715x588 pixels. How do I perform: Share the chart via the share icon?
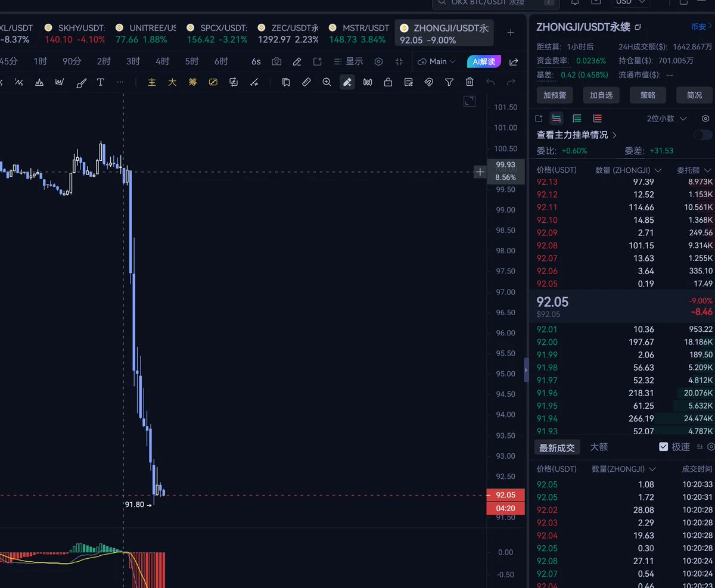tap(514, 61)
